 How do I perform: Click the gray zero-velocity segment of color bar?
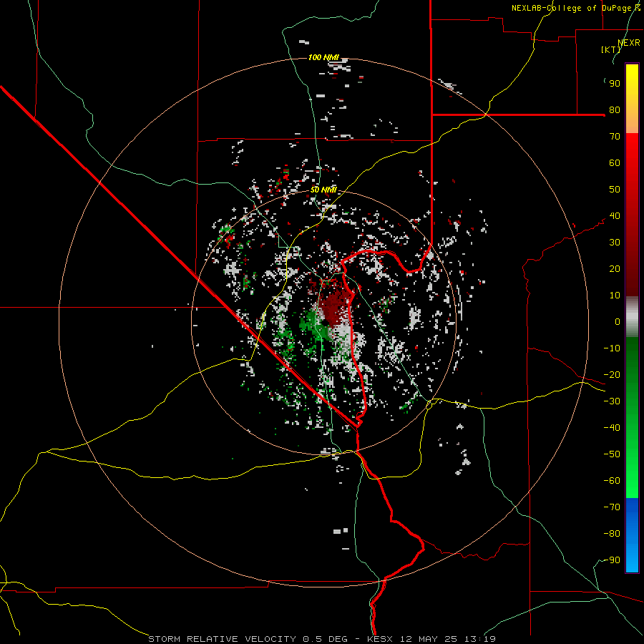(x=632, y=317)
